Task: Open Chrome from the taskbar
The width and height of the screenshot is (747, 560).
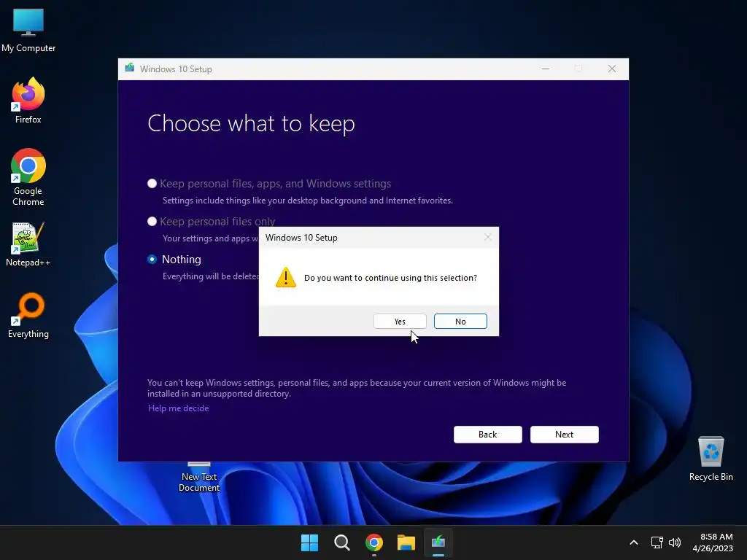Action: (374, 542)
